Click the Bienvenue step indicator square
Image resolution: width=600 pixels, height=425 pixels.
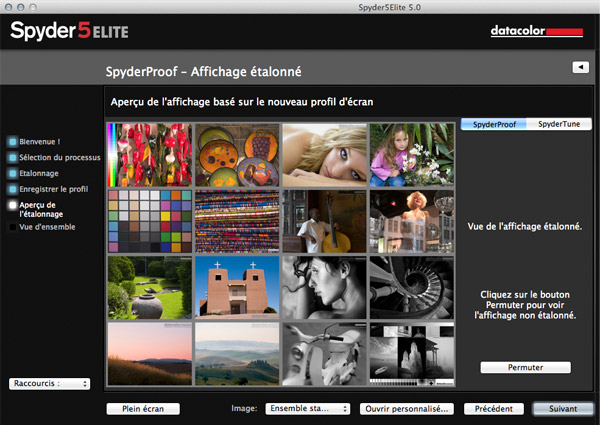pyautogui.click(x=13, y=142)
